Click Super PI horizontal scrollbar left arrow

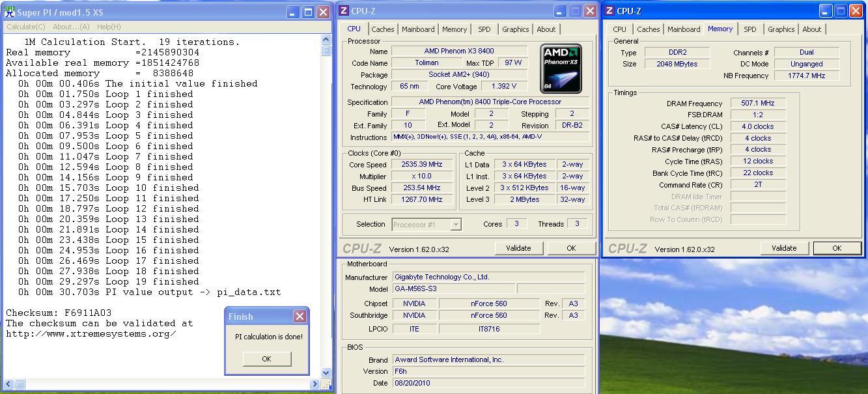[9, 384]
